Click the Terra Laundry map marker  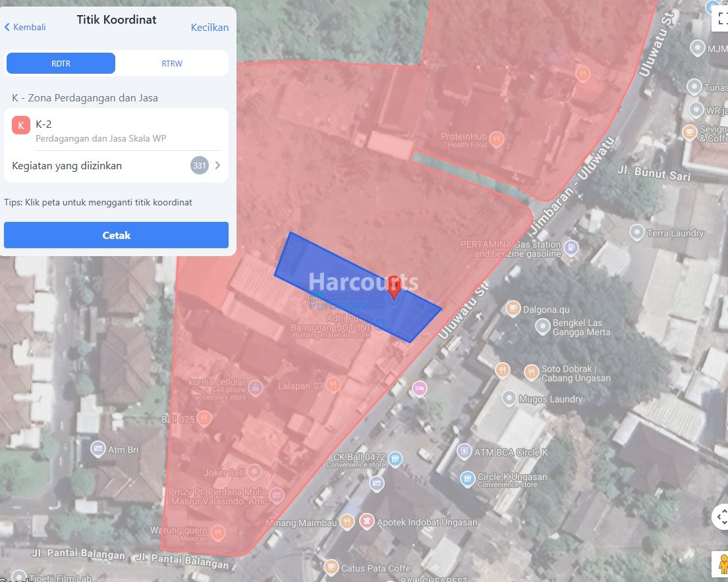pos(636,232)
